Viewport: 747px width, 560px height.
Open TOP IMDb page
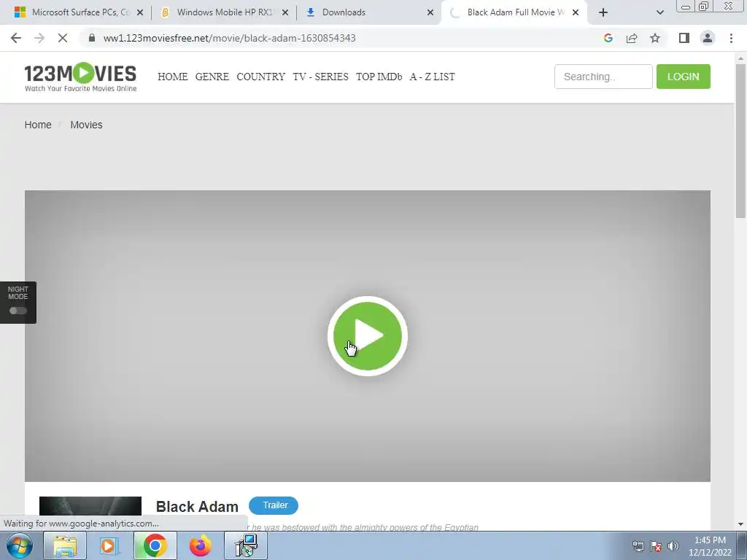pyautogui.click(x=379, y=77)
